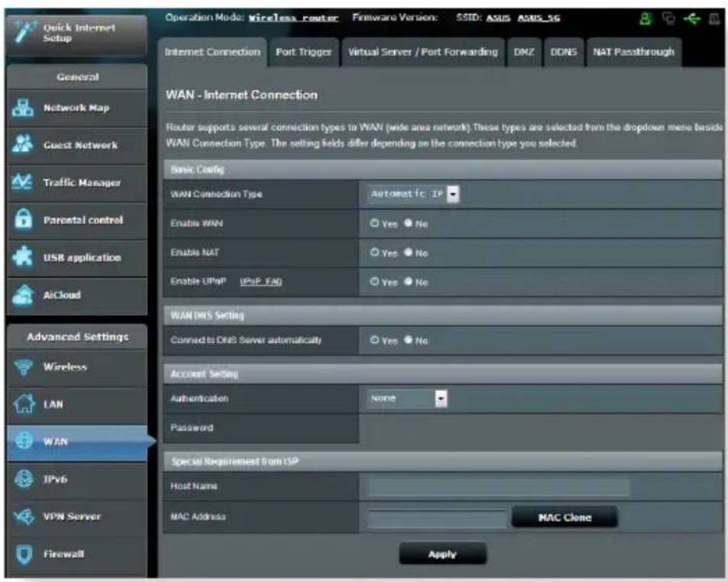Open Virtual Server / Port Forwarding tab
Screen dimensions: 728x582
422,52
